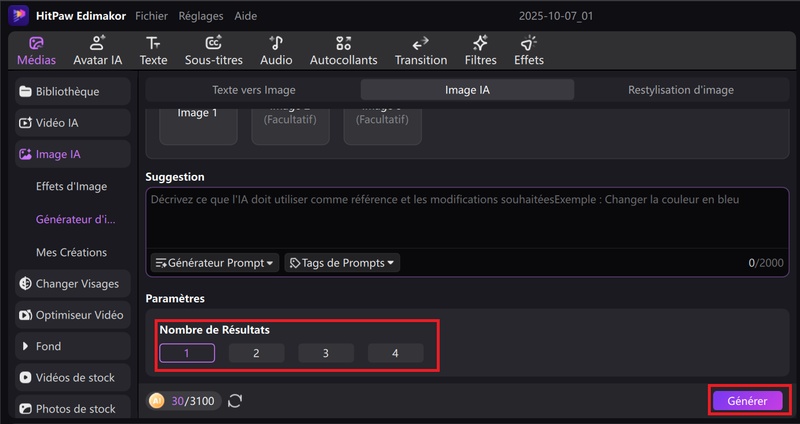Switch to Restylisation d'image tab

[x=680, y=90]
